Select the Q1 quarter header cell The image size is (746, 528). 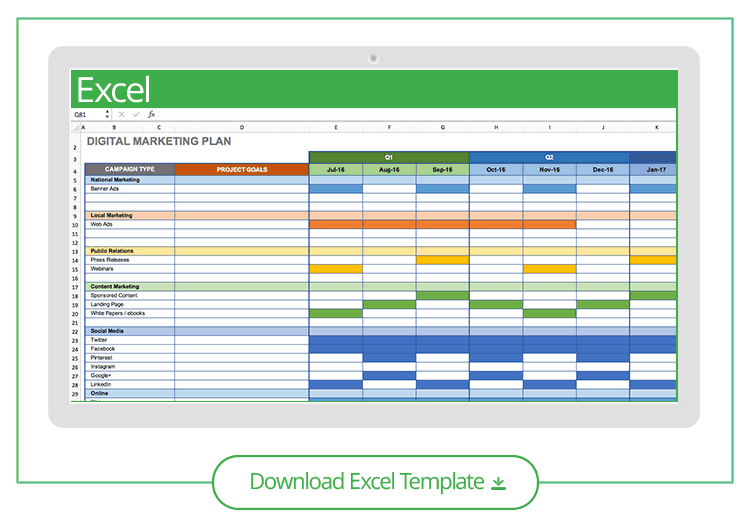tap(389, 157)
